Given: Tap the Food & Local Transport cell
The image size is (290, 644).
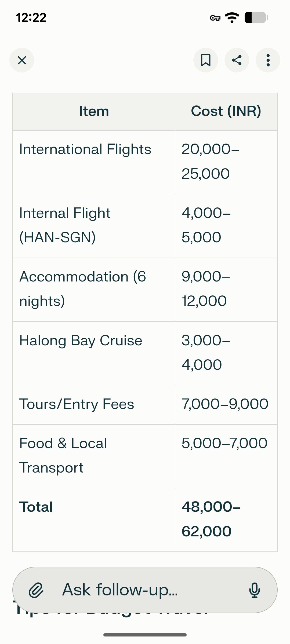Looking at the screenshot, I should click(63, 455).
